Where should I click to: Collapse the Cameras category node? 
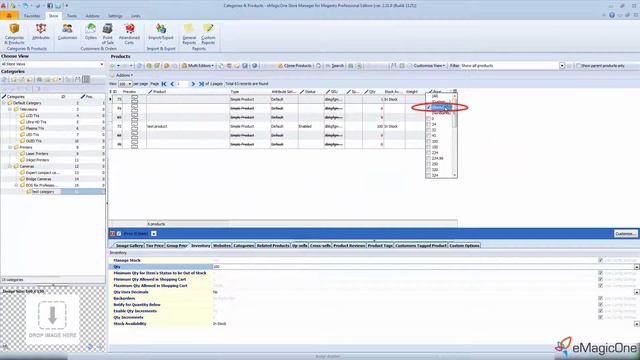pyautogui.click(x=10, y=166)
